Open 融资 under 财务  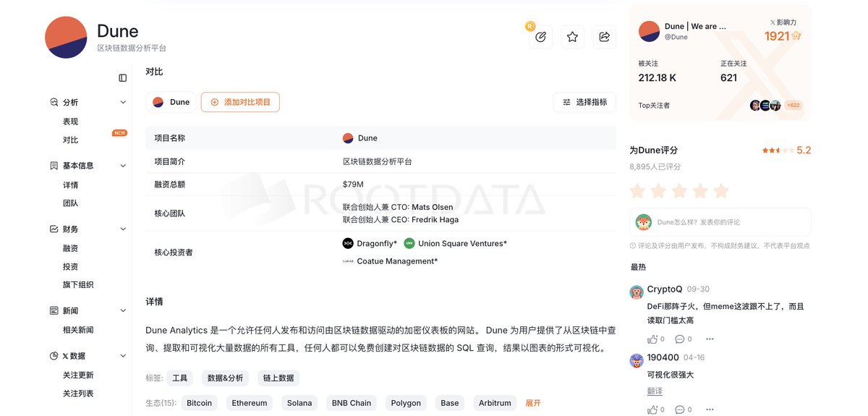coord(70,248)
